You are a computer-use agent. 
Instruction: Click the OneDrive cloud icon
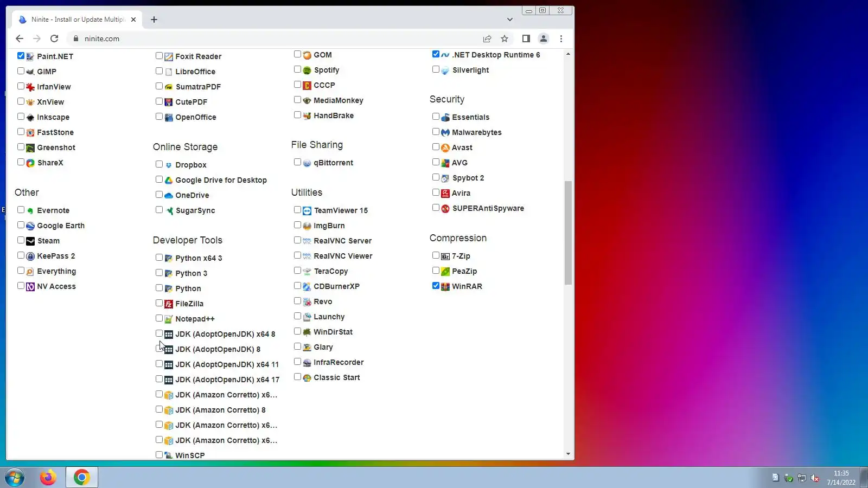(x=169, y=195)
